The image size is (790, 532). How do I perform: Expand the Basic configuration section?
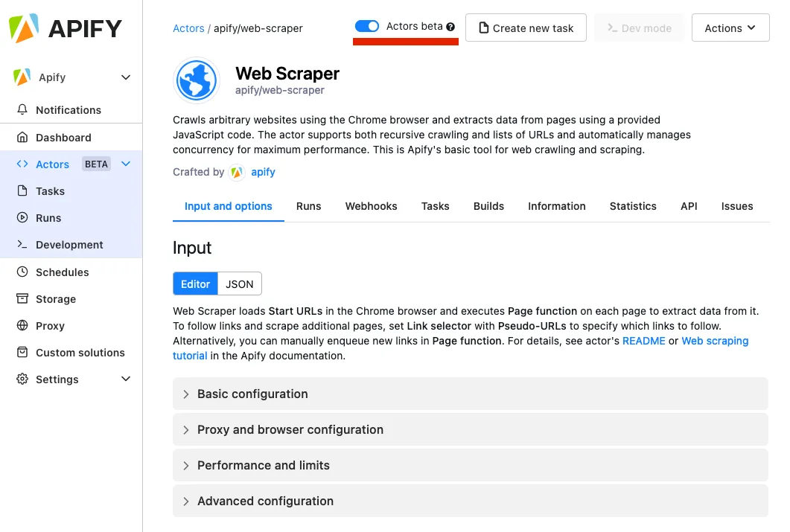470,394
